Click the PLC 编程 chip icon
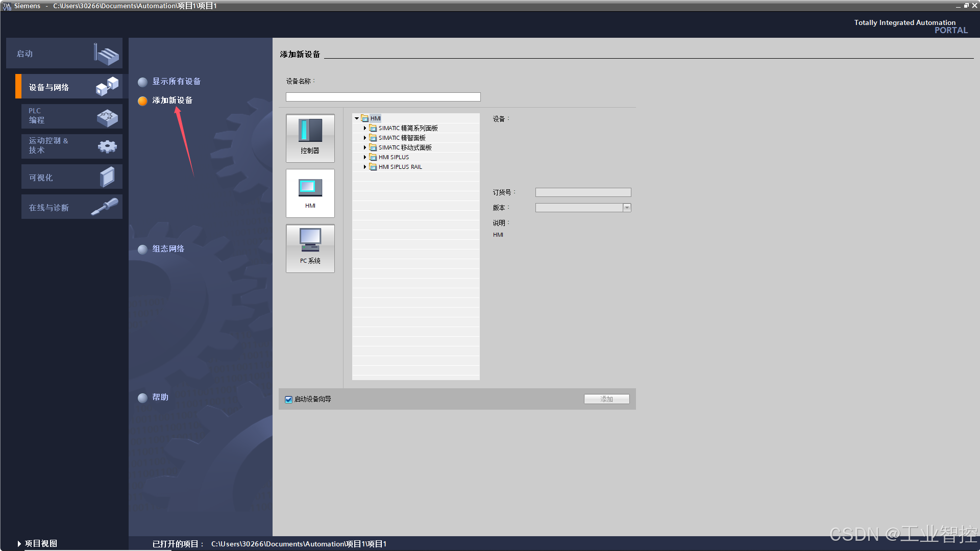Image resolution: width=980 pixels, height=551 pixels. point(107,117)
